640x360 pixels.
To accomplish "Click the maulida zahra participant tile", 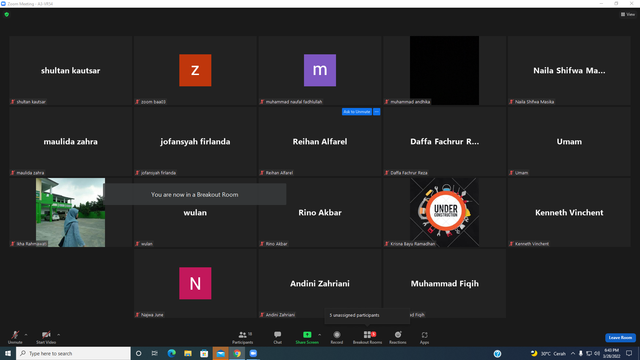I will coord(71,141).
